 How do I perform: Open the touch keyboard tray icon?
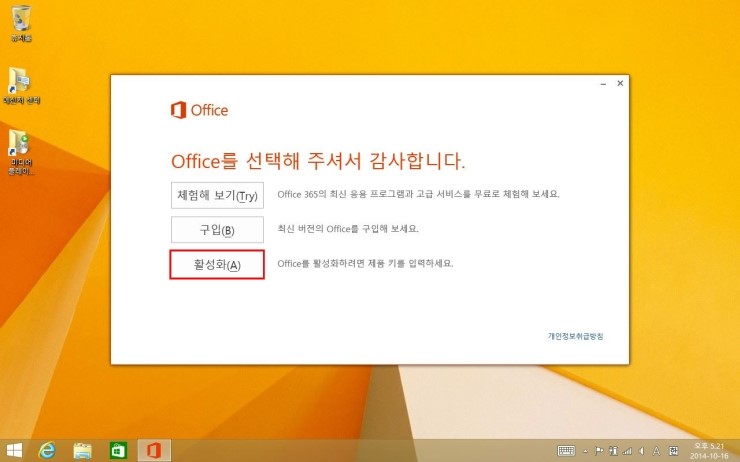566,451
